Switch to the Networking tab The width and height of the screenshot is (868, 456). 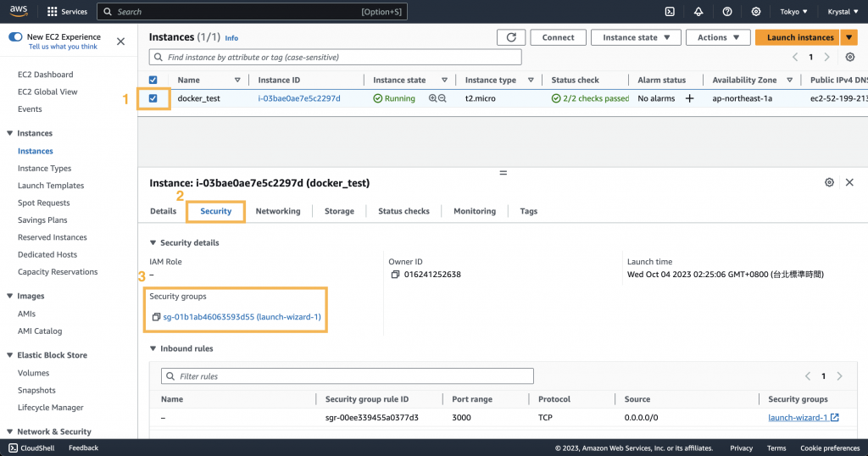click(x=278, y=211)
